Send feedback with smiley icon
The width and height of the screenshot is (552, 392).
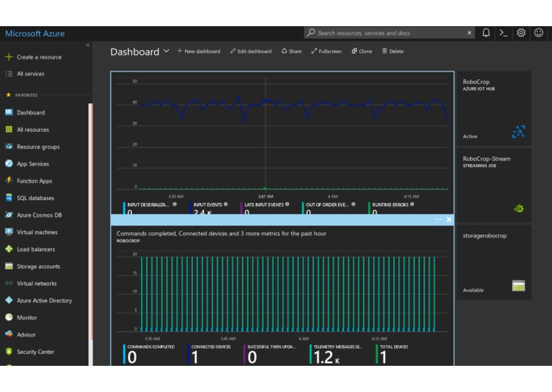coord(538,33)
